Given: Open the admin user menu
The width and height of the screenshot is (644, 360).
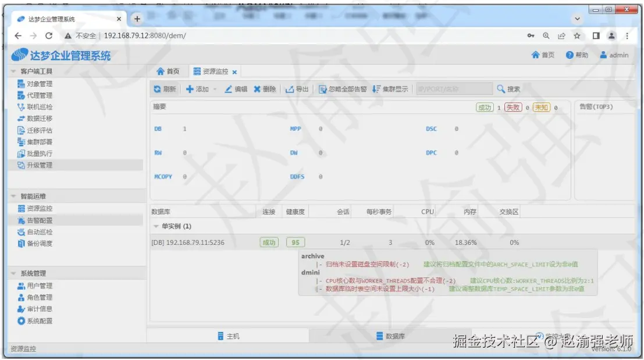Looking at the screenshot, I should pyautogui.click(x=614, y=55).
